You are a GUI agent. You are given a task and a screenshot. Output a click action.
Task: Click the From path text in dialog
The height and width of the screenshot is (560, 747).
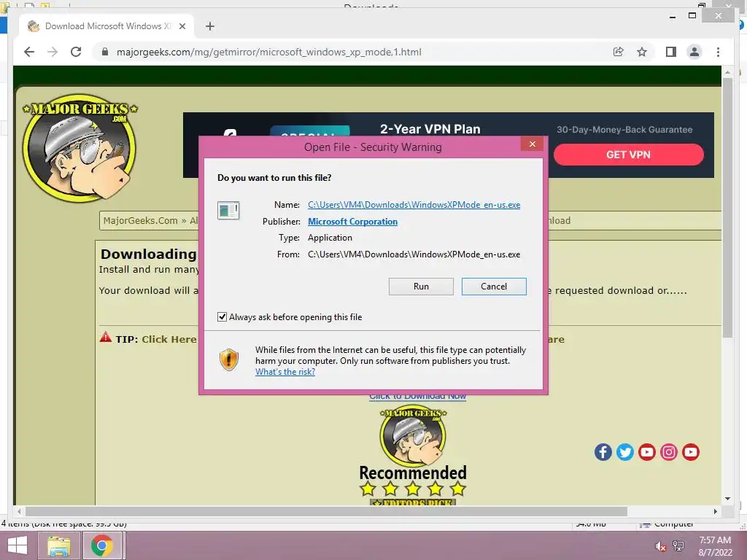click(414, 254)
